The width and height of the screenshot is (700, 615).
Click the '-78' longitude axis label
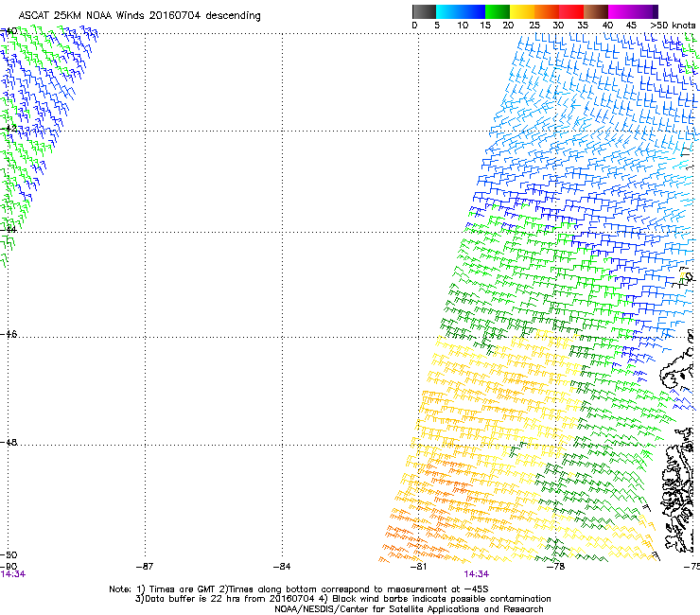[x=556, y=567]
